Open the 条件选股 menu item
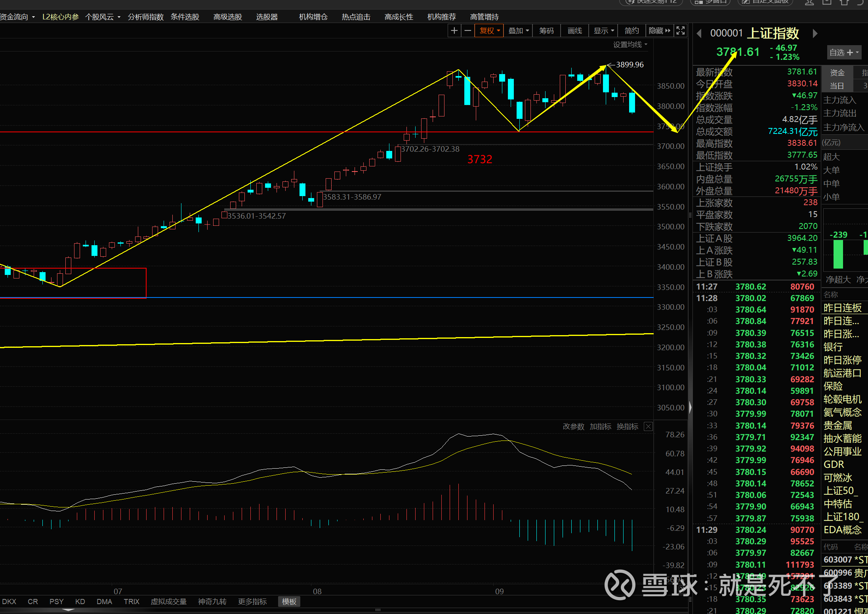Viewport: 868px width, 614px height. click(x=185, y=17)
